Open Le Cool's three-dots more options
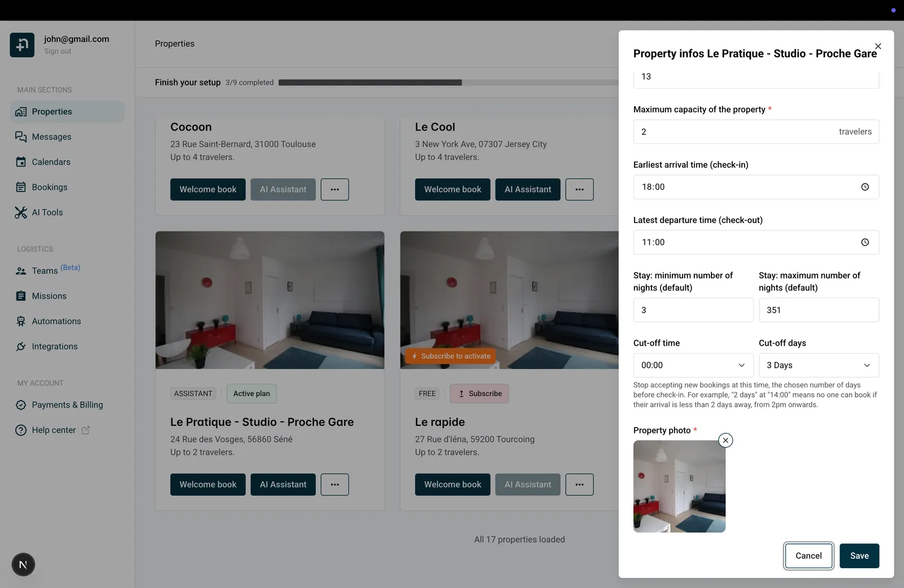Viewport: 904px width, 588px height. (x=579, y=189)
